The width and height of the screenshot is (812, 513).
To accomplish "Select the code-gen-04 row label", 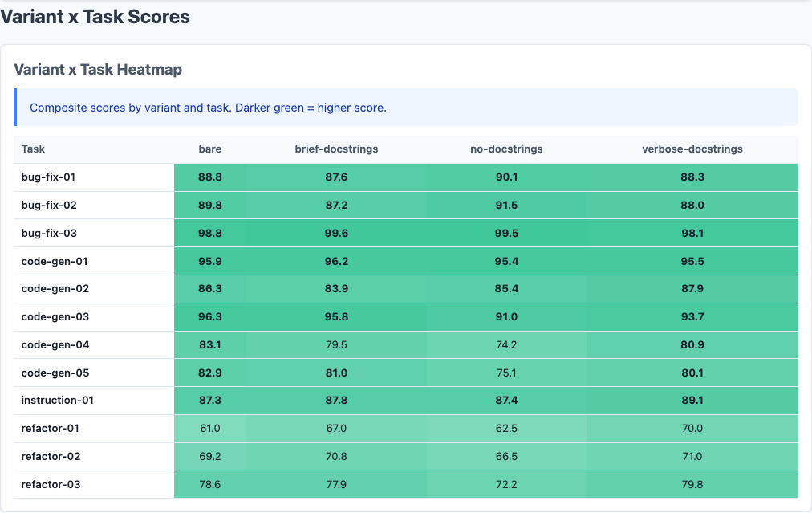I will (x=55, y=344).
